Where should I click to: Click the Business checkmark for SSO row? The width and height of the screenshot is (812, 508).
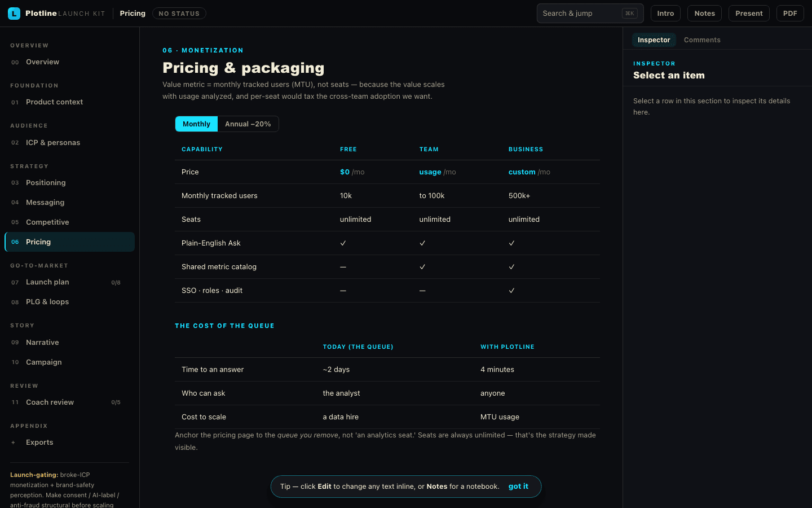click(x=511, y=291)
